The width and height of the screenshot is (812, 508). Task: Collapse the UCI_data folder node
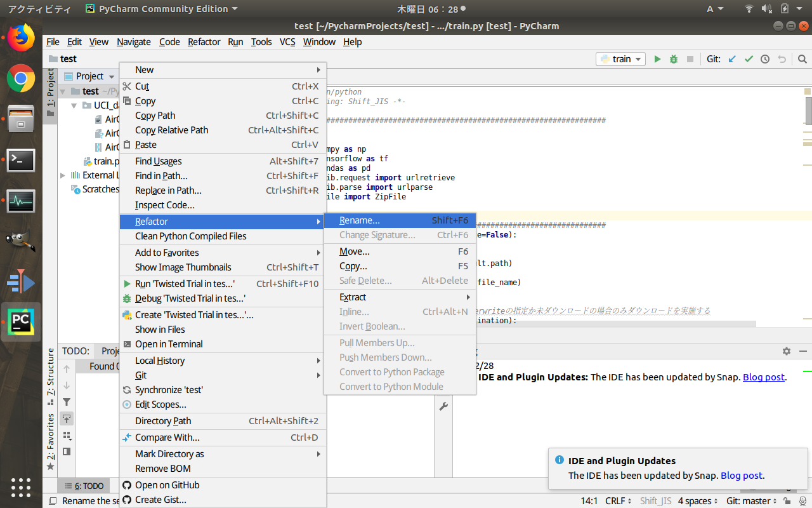click(x=74, y=105)
